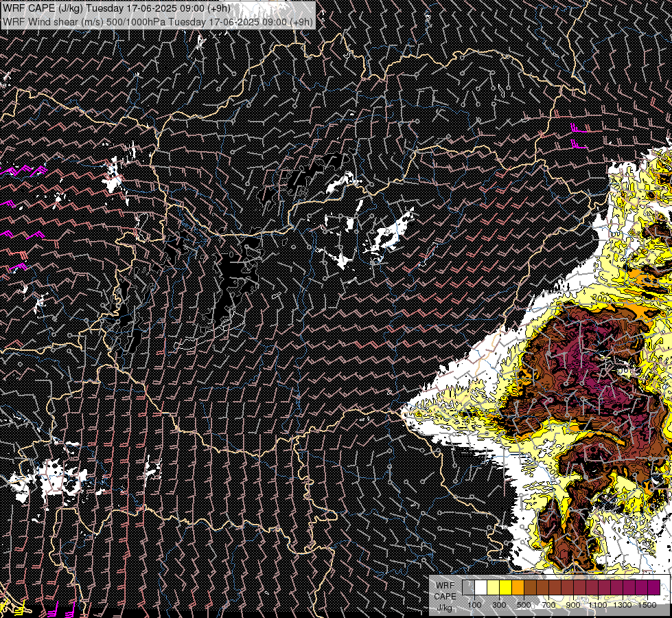Click the legend value 100
Image resolution: width=672 pixels, height=618 pixels.
[474, 605]
